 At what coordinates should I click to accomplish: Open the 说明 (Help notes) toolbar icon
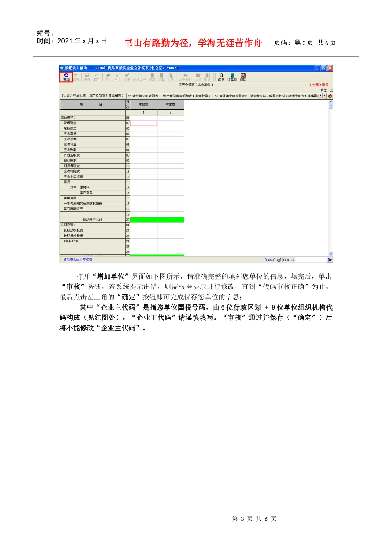(x=221, y=77)
